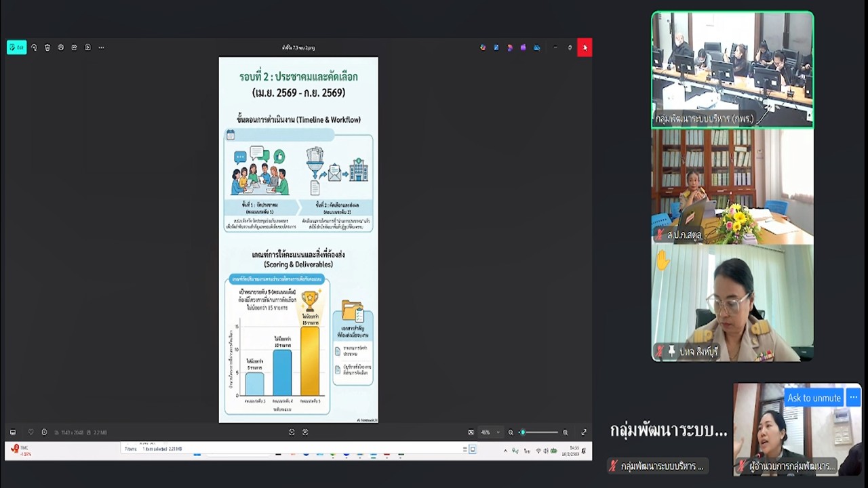Open the 46% zoom level dropdown
868x488 pixels.
[x=490, y=432]
